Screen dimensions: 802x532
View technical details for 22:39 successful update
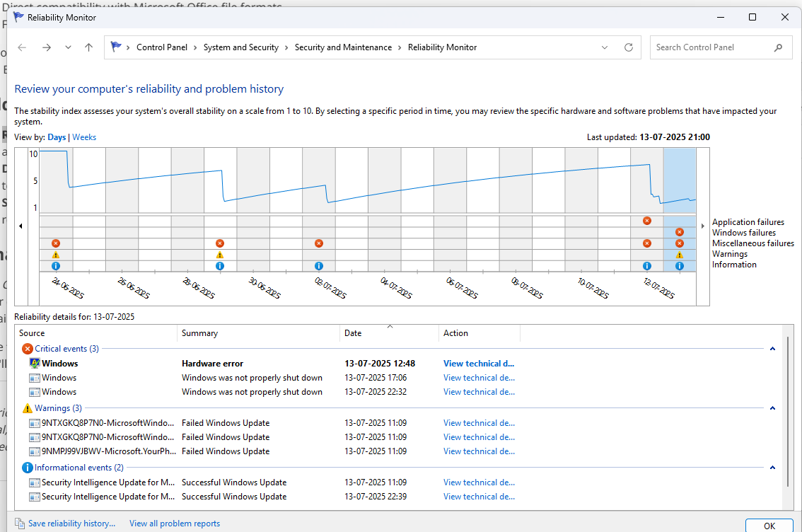tap(479, 497)
